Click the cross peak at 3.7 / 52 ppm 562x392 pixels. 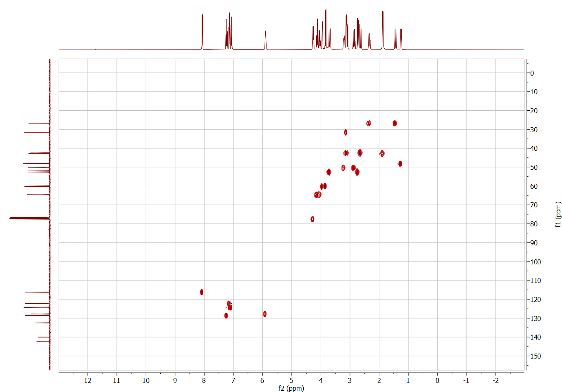(x=329, y=172)
